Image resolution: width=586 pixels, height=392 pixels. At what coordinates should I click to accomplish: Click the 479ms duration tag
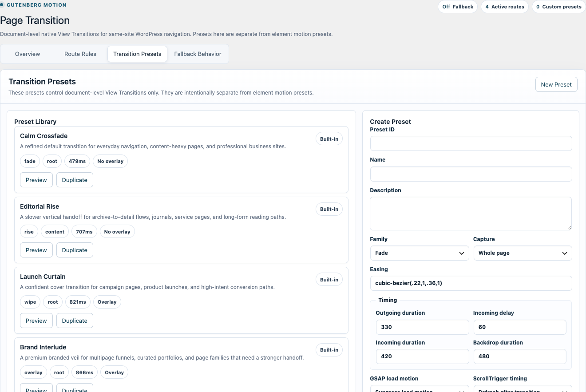(77, 161)
